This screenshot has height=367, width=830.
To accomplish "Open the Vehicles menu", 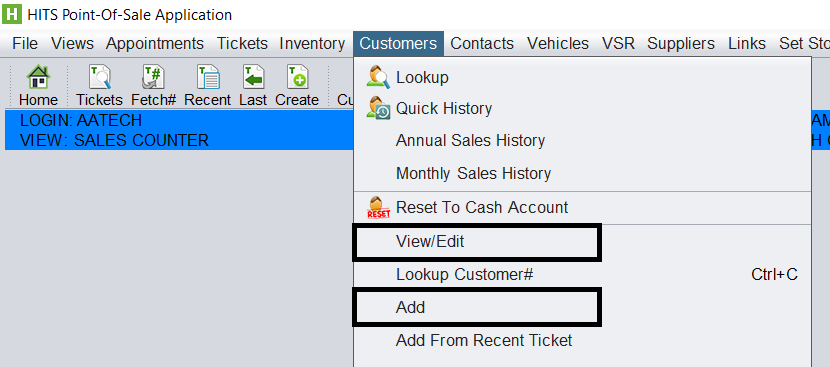I will [x=558, y=43].
